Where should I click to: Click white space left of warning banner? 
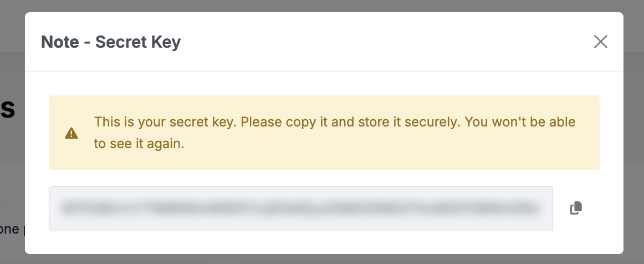(x=37, y=133)
